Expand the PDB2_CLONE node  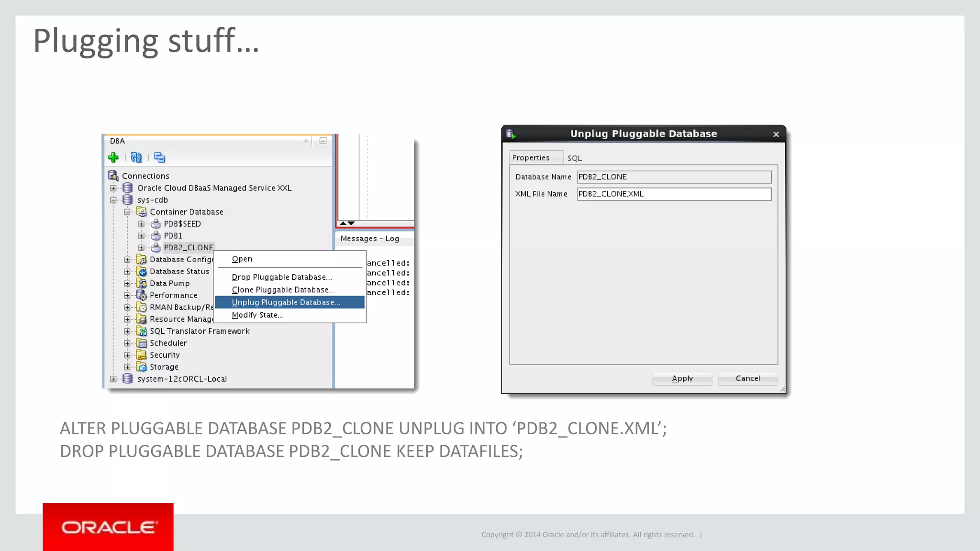click(141, 248)
